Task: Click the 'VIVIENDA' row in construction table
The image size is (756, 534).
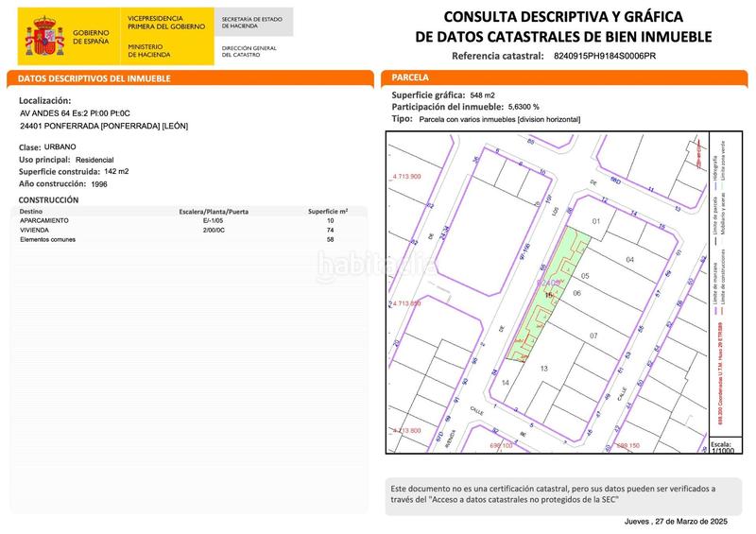Action: click(x=188, y=230)
